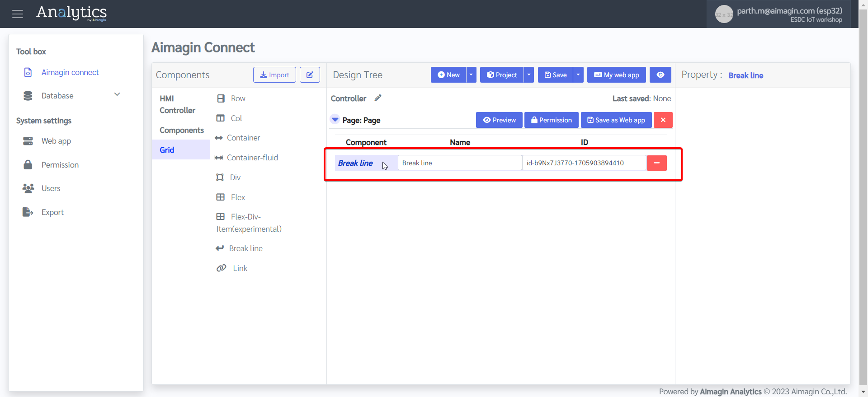Click the Analytics logo

[x=71, y=13]
